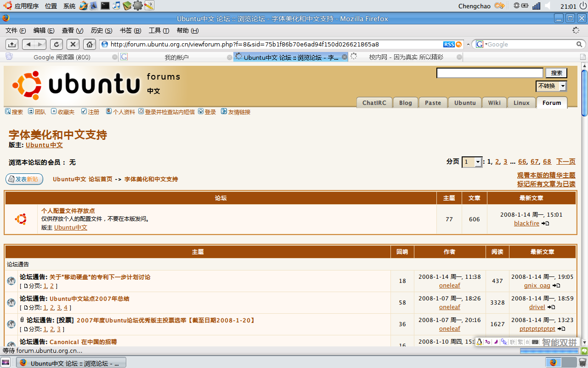Close the 校内网 tab

pyautogui.click(x=459, y=57)
